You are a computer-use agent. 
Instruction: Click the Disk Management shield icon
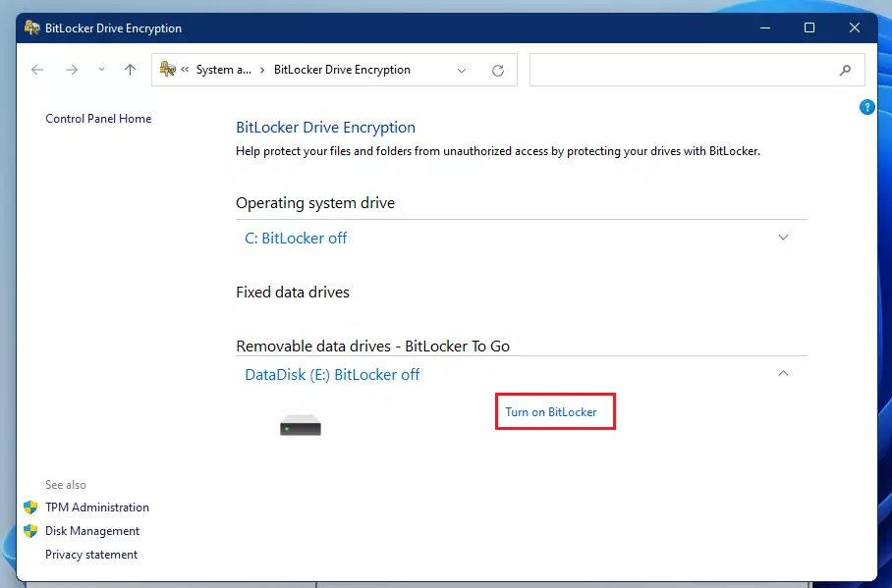(x=30, y=530)
